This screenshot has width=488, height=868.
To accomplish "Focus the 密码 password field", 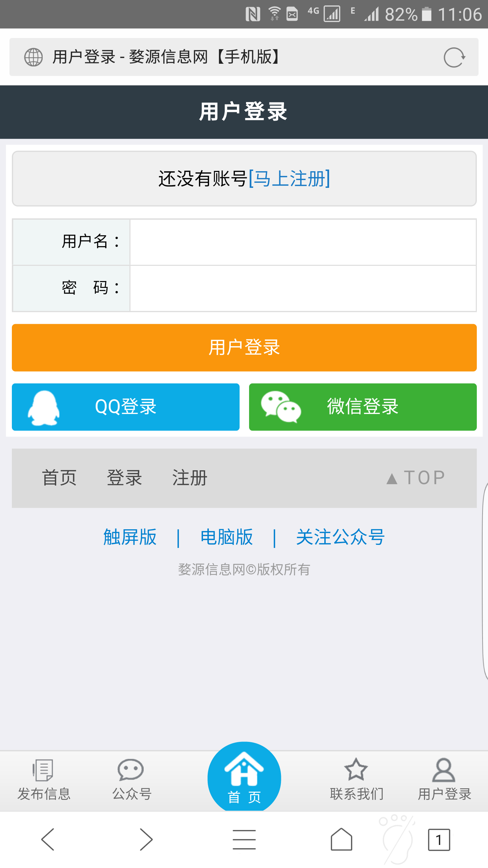I will tap(303, 288).
